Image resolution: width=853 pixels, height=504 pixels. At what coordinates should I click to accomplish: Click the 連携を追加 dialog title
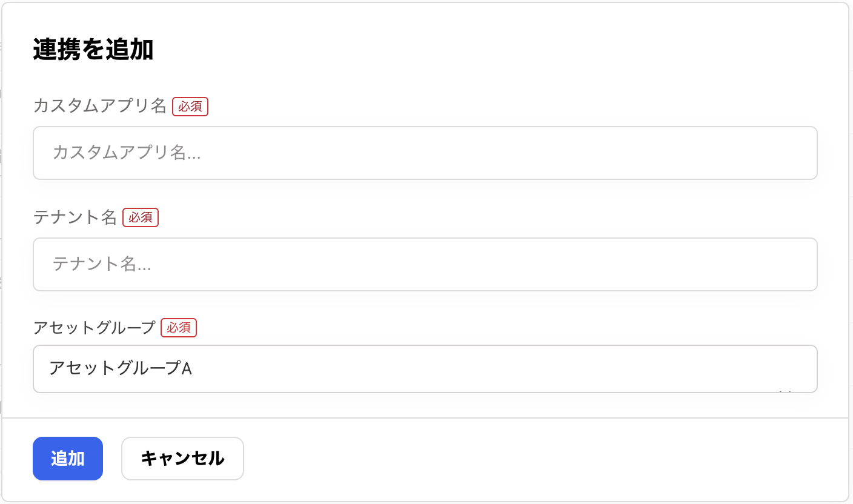point(93,50)
